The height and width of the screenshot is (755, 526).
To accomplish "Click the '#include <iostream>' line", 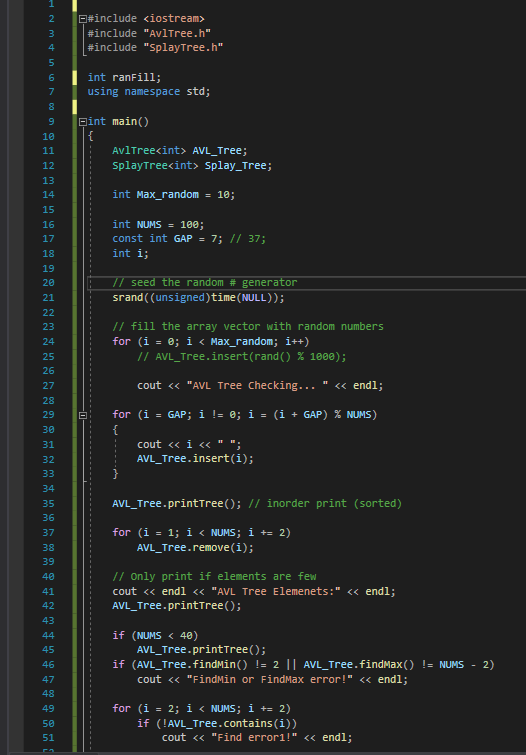I will point(146,19).
